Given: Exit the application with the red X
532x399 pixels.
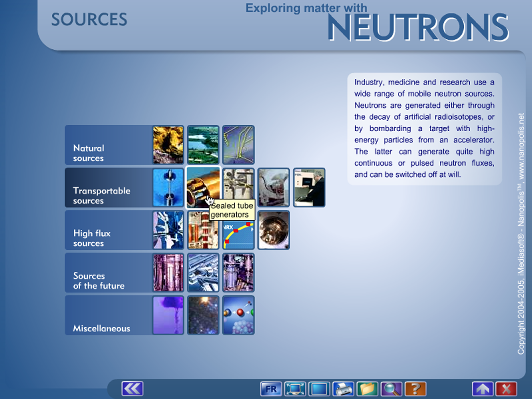Looking at the screenshot, I should tap(507, 389).
